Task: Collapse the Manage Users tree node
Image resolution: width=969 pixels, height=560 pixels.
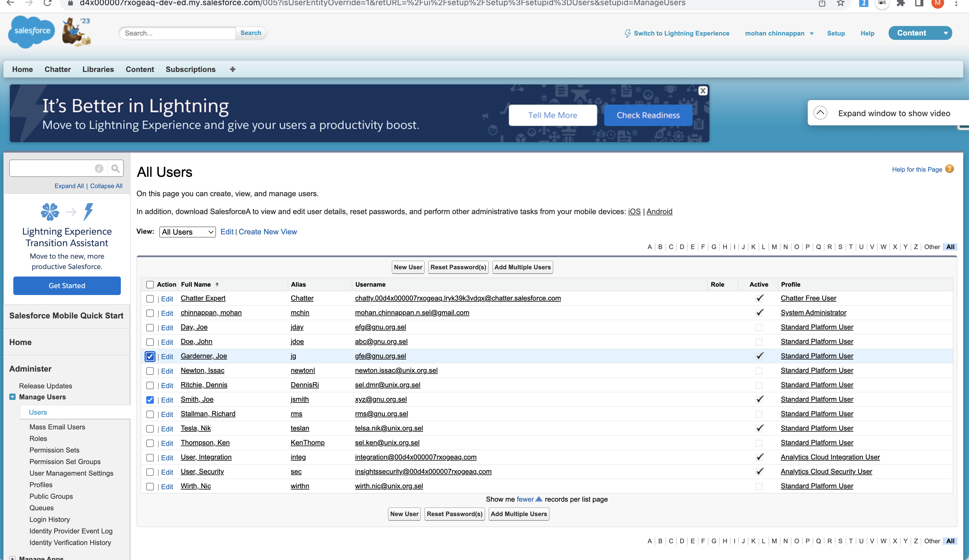Action: tap(13, 397)
